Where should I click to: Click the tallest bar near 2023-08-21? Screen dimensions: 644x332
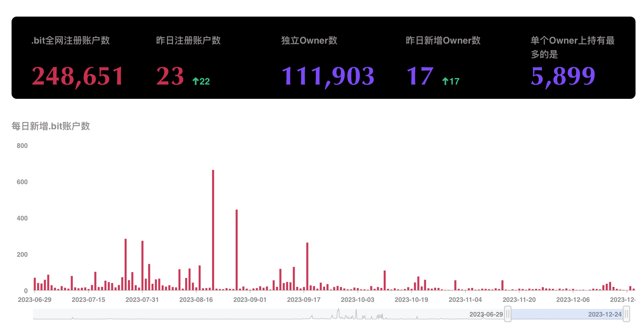pyautogui.click(x=213, y=230)
